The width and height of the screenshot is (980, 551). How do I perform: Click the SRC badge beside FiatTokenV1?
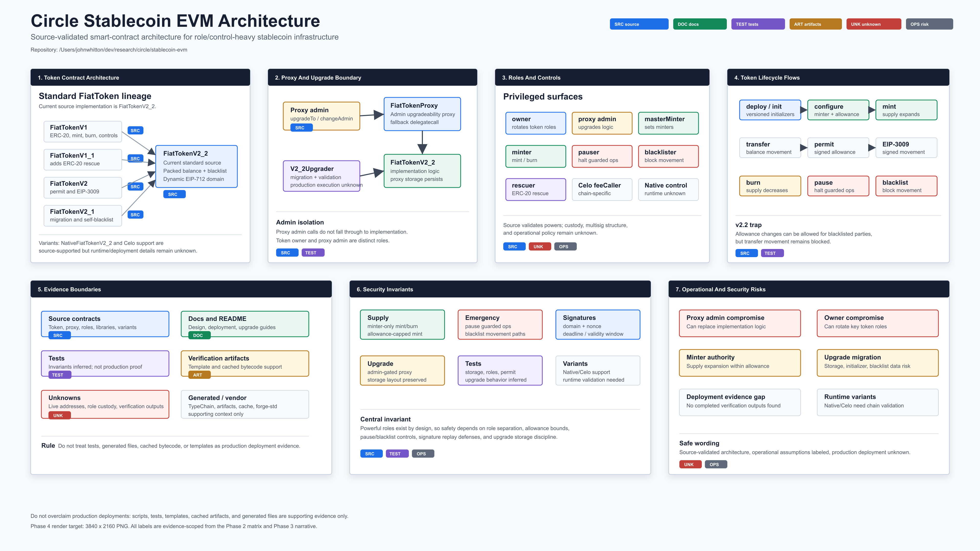click(135, 130)
